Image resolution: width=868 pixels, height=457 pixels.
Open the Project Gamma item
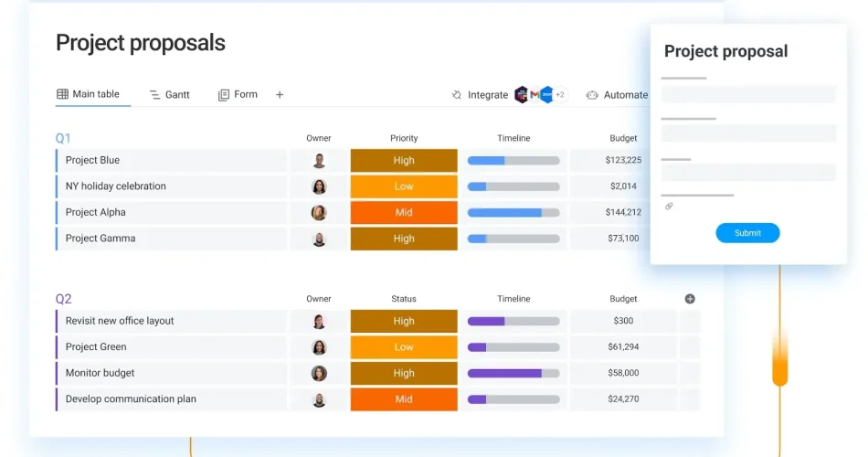101,239
